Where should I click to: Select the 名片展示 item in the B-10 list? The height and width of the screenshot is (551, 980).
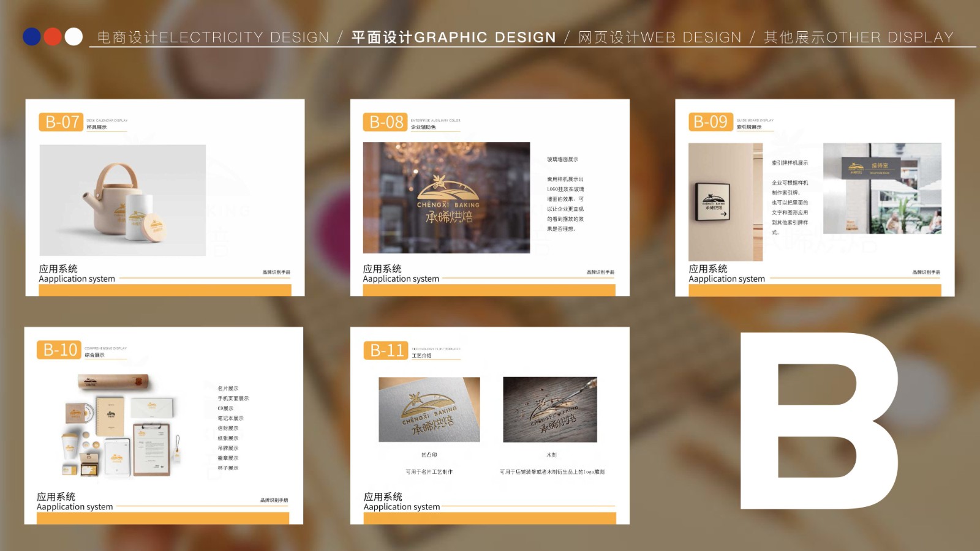227,388
